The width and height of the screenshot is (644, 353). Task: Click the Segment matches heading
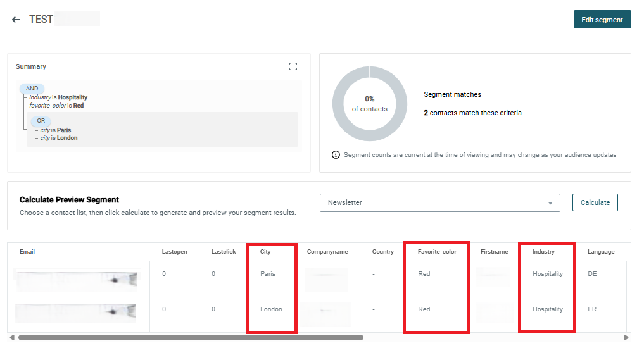[x=452, y=94]
